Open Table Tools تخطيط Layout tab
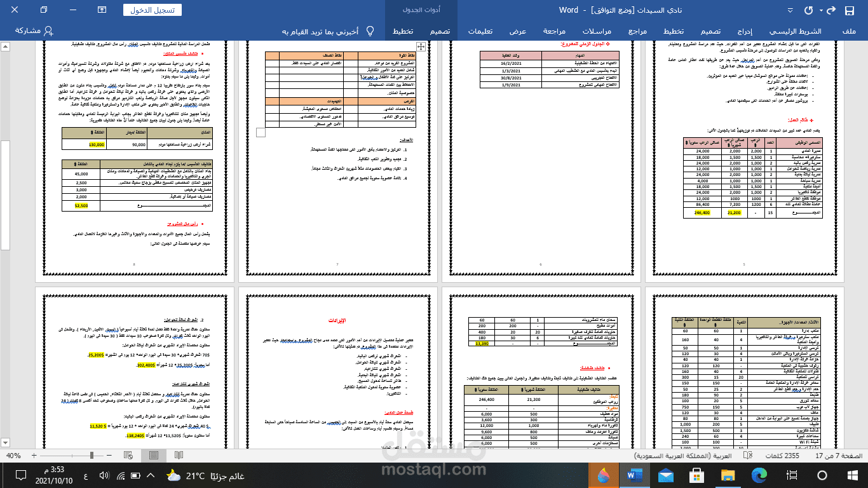Image resolution: width=868 pixels, height=488 pixels. [x=403, y=31]
